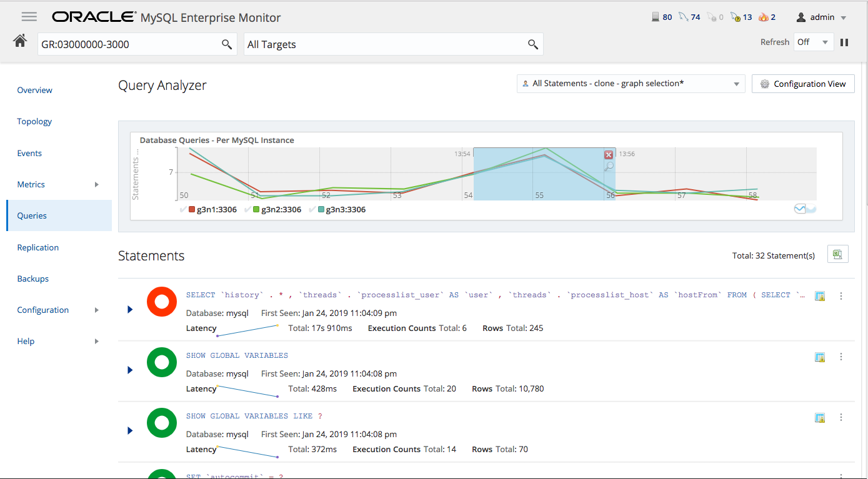The height and width of the screenshot is (479, 868).
Task: Toggle the g3n3:3306 series in legend
Action: (x=341, y=210)
